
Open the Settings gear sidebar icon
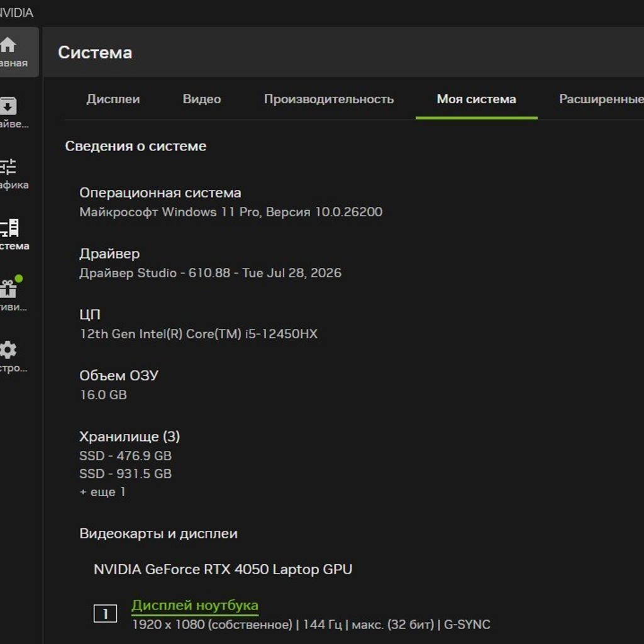coord(8,350)
